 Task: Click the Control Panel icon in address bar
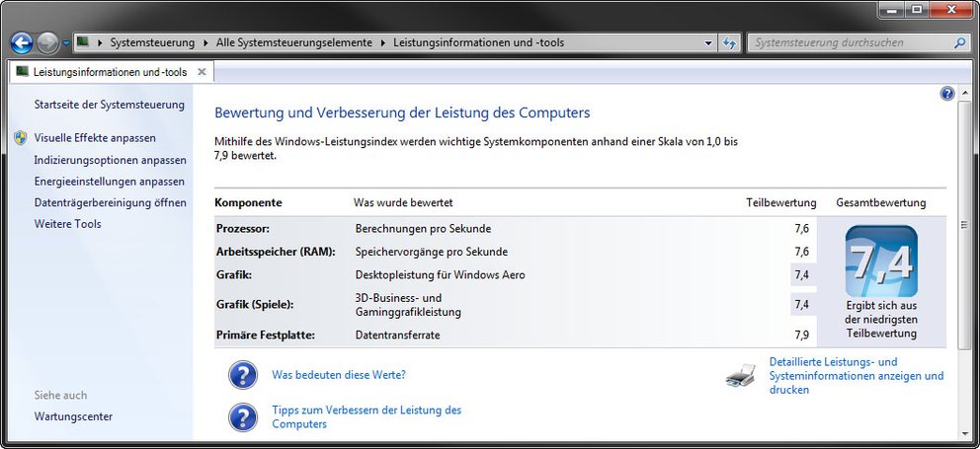(x=83, y=42)
